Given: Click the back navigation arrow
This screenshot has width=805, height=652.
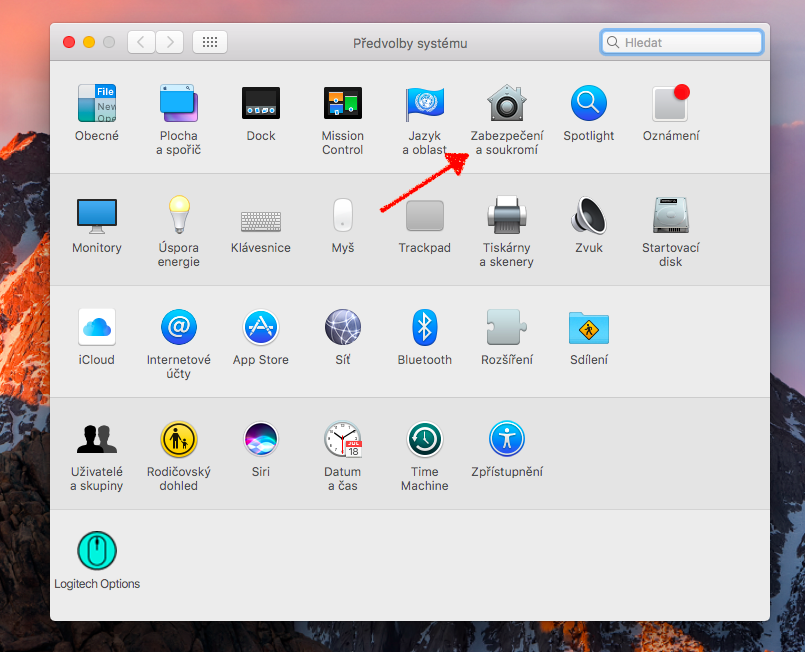Looking at the screenshot, I should click(141, 42).
